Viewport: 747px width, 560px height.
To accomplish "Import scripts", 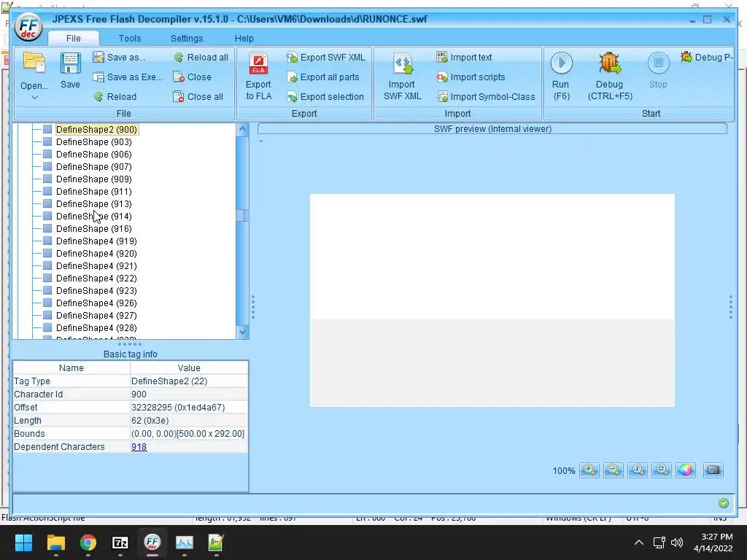I will click(471, 77).
